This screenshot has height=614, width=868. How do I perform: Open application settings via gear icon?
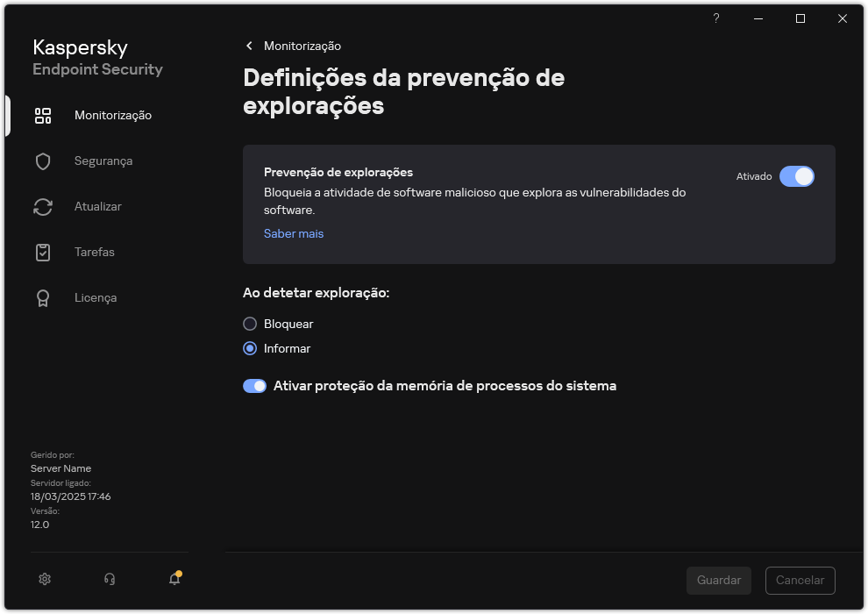click(x=44, y=579)
